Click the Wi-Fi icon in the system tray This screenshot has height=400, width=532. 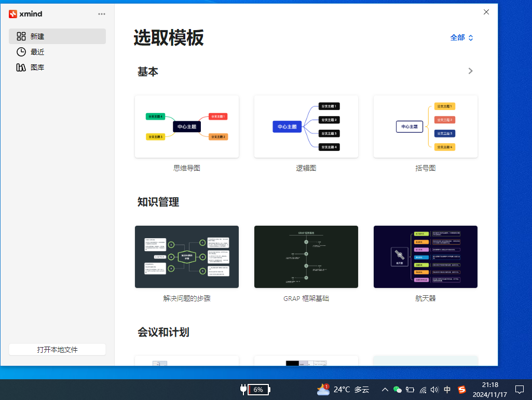pyautogui.click(x=422, y=390)
